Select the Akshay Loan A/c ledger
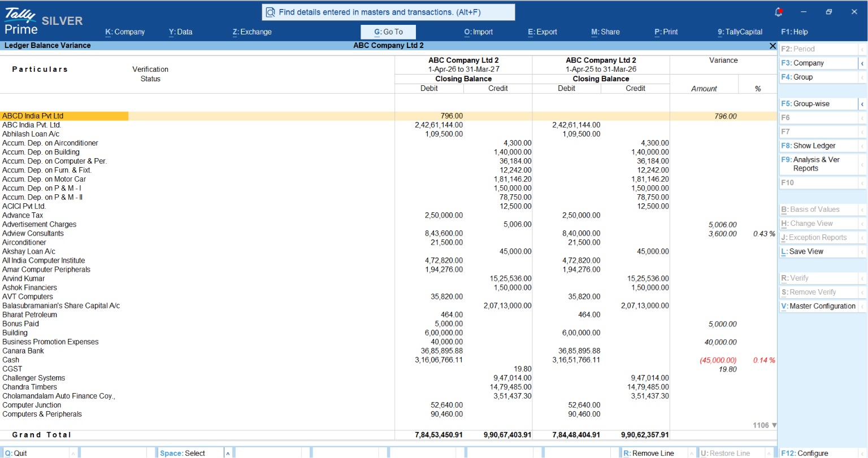 pos(29,252)
